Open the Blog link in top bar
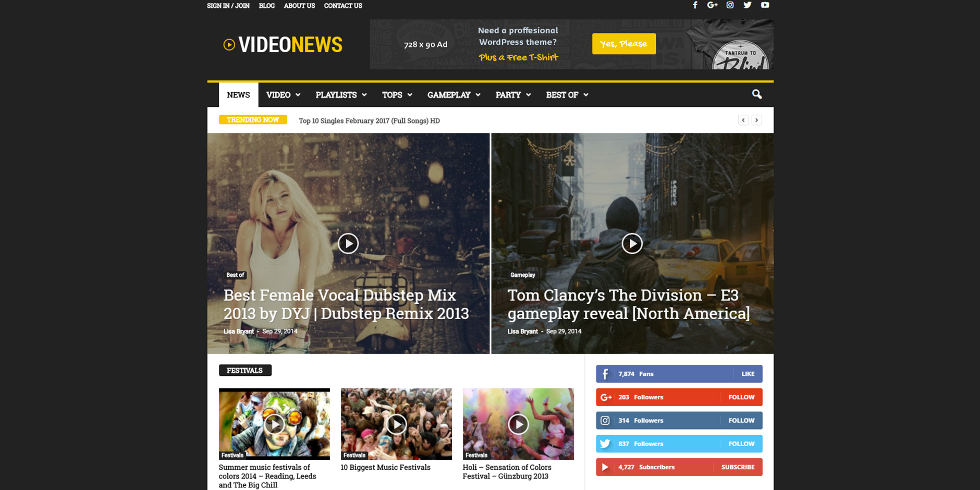The width and height of the screenshot is (980, 490). [x=266, y=6]
